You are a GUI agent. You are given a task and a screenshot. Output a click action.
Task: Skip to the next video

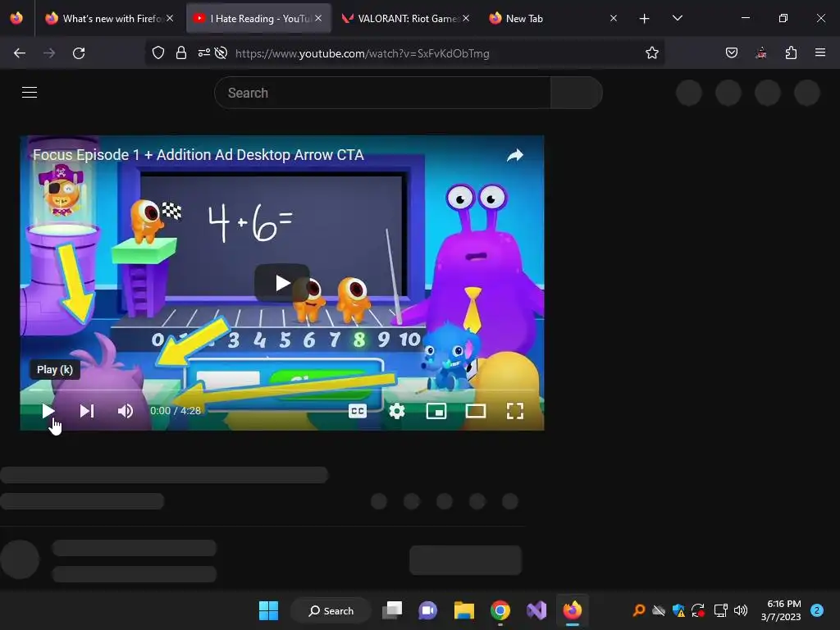[87, 411]
